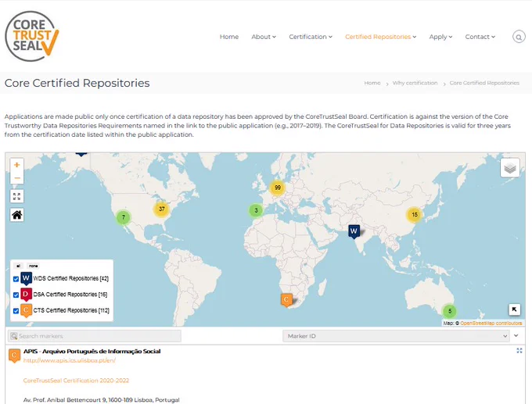Click Why certification breadcrumb link
The image size is (532, 404).
[x=415, y=83]
